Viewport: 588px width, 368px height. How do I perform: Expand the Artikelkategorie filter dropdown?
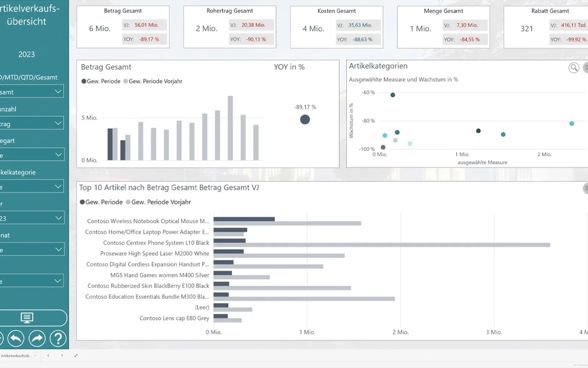point(32,186)
